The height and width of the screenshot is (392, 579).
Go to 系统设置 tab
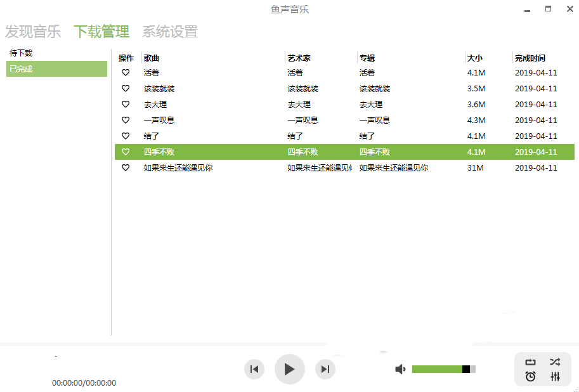click(170, 32)
